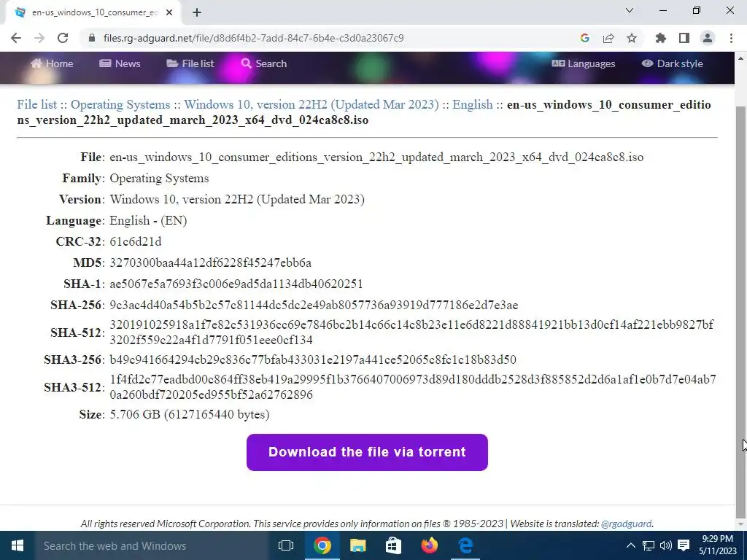Open Action Center notifications icon
This screenshot has height=560, width=747.
pos(684,545)
